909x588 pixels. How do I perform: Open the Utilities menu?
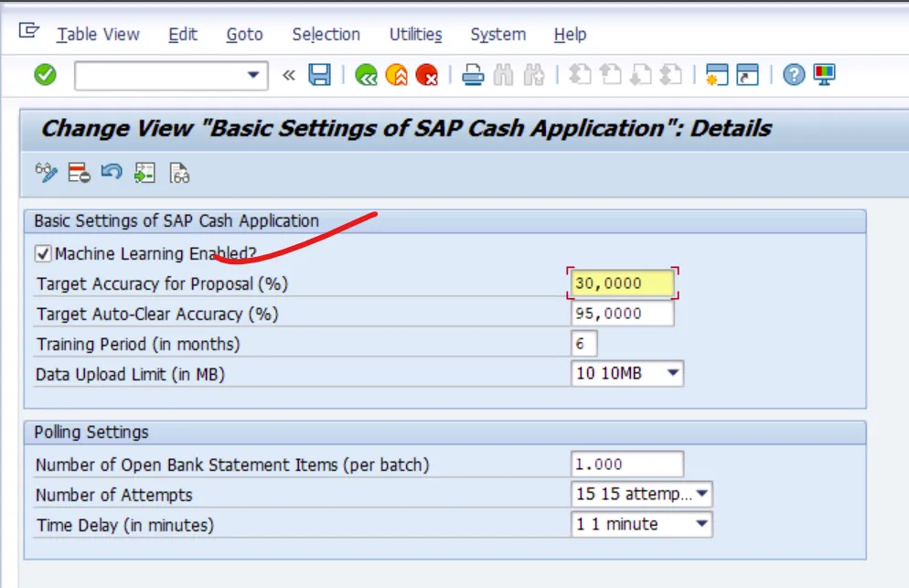pyautogui.click(x=416, y=35)
